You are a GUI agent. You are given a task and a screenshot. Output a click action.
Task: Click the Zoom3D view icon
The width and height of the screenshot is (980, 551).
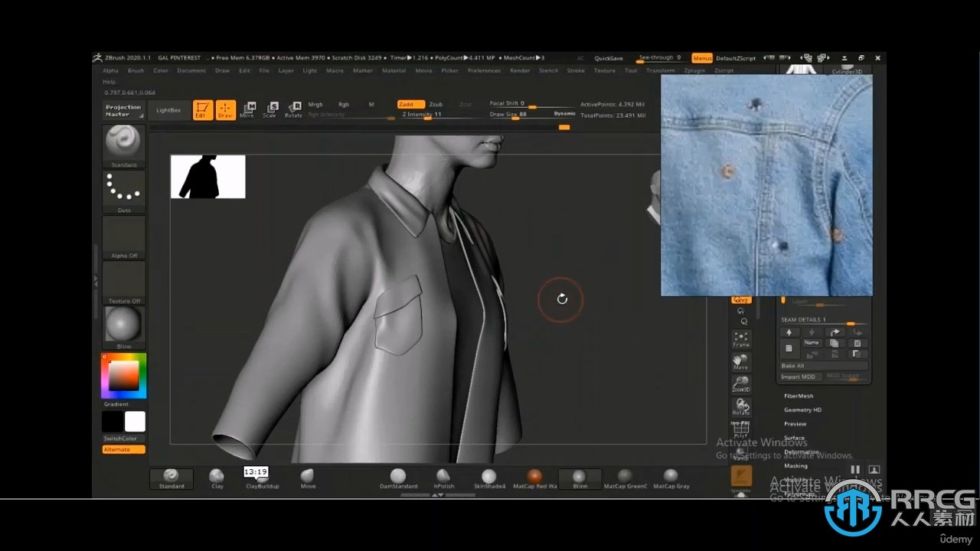741,384
